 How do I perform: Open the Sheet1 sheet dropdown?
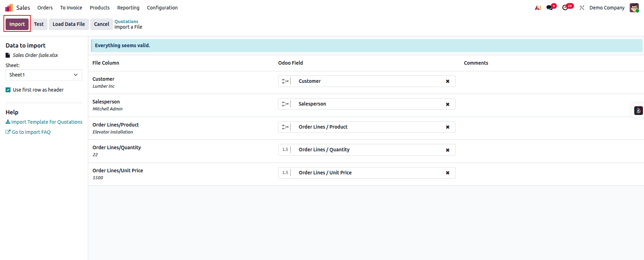pyautogui.click(x=44, y=75)
